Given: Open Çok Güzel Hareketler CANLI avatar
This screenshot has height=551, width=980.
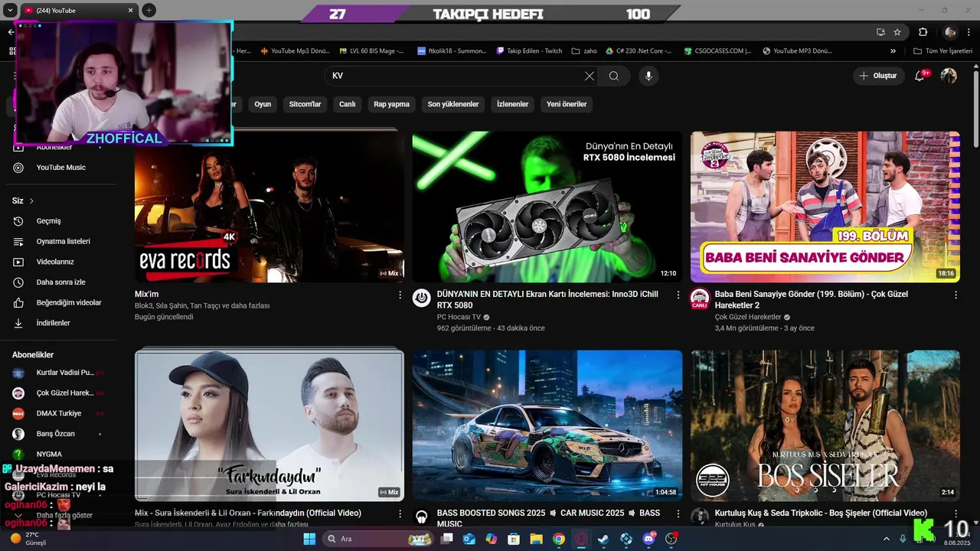Looking at the screenshot, I should tap(700, 298).
